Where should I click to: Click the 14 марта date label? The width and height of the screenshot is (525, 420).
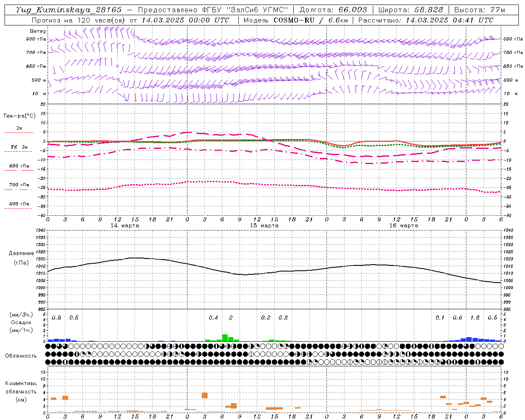(x=125, y=226)
